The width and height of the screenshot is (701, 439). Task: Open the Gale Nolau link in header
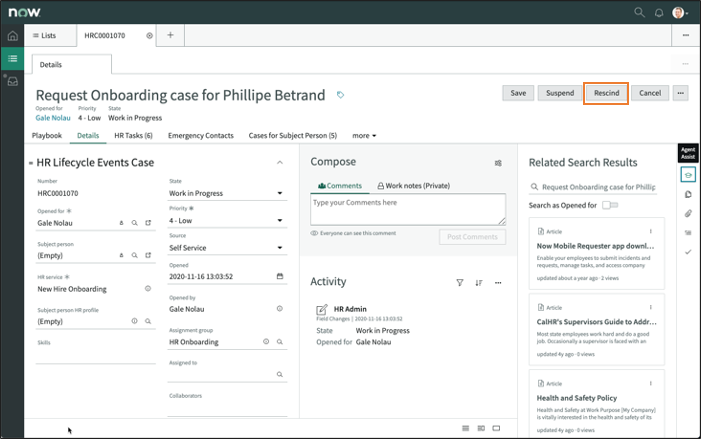click(x=53, y=118)
